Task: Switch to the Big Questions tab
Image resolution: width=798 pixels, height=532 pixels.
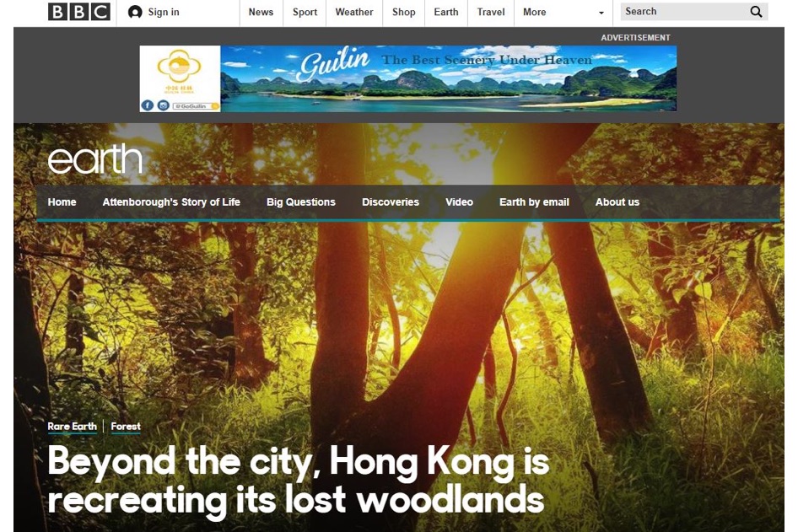Action: (301, 202)
